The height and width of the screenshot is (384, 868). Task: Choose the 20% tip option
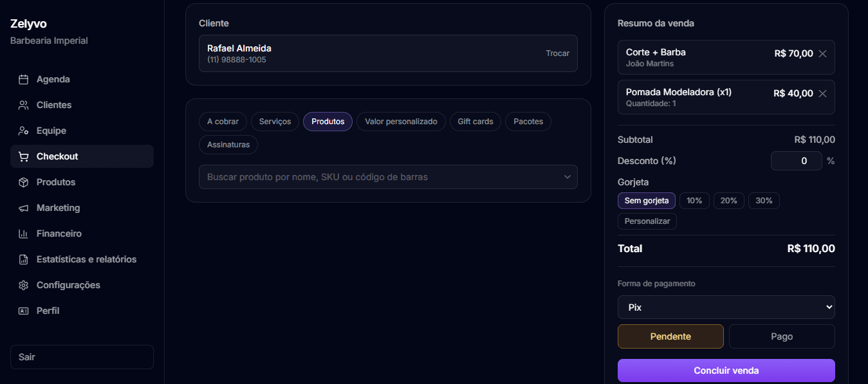(729, 201)
